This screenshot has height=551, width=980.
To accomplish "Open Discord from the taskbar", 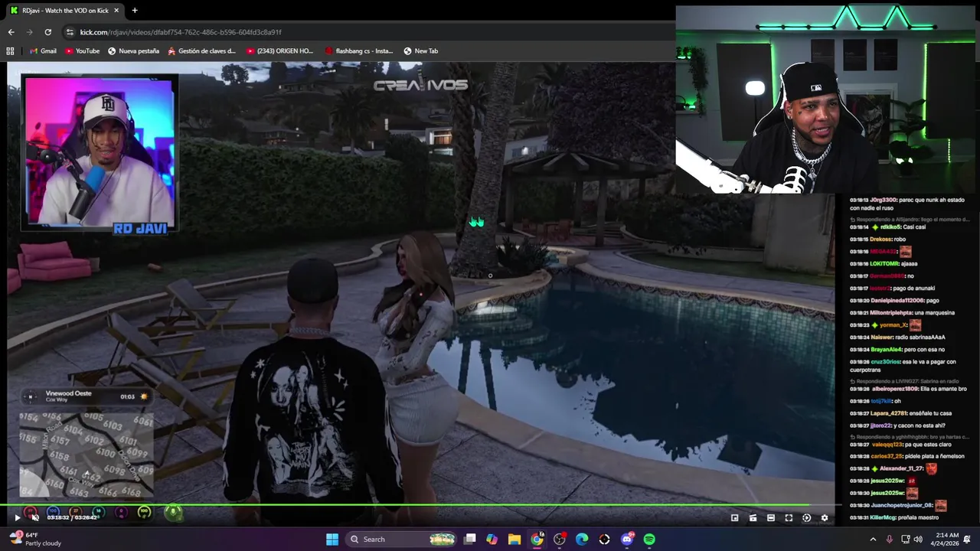I will coord(627,540).
